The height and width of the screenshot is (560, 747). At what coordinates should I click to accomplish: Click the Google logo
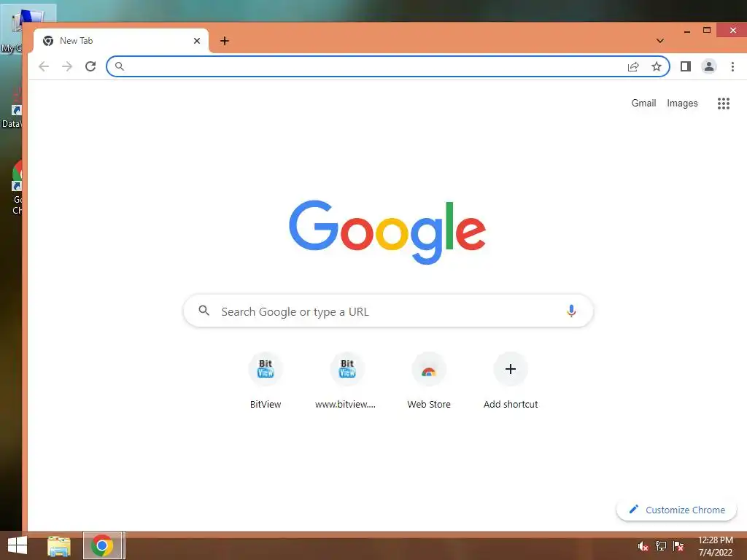click(x=387, y=232)
